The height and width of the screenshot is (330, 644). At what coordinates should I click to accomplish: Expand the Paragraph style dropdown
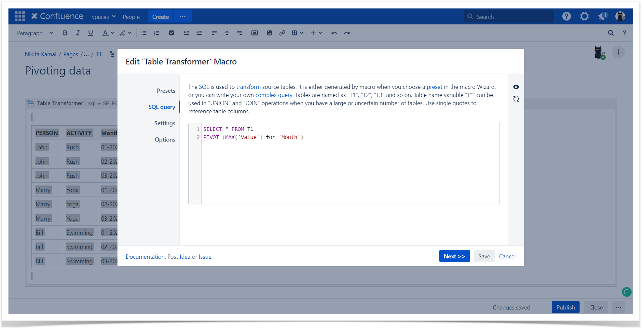click(35, 33)
